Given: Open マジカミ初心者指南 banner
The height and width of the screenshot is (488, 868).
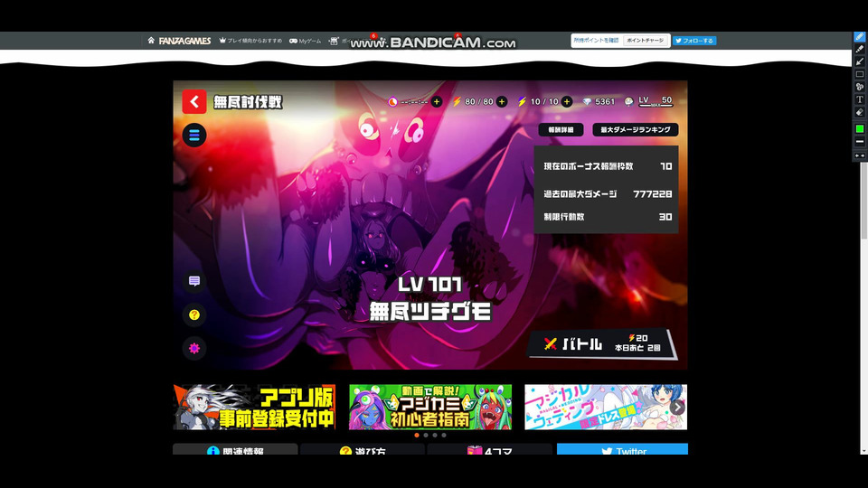Looking at the screenshot, I should tap(430, 408).
